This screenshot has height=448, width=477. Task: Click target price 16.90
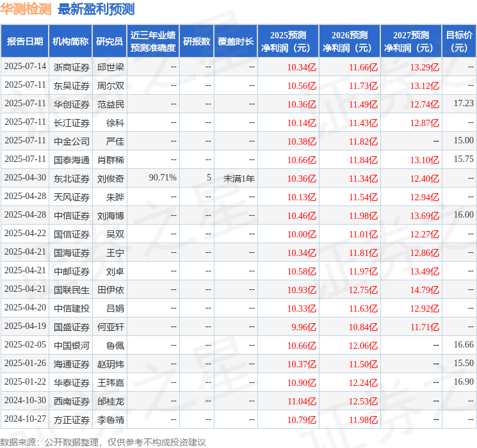(464, 381)
